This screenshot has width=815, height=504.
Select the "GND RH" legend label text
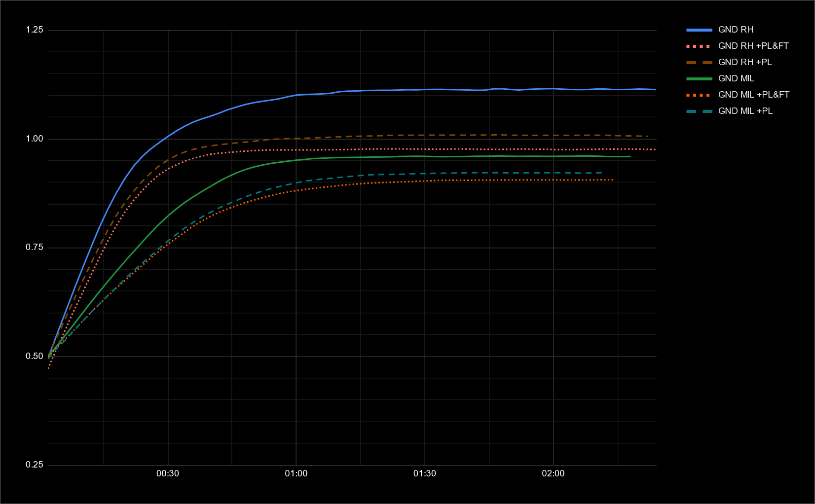[x=736, y=30]
